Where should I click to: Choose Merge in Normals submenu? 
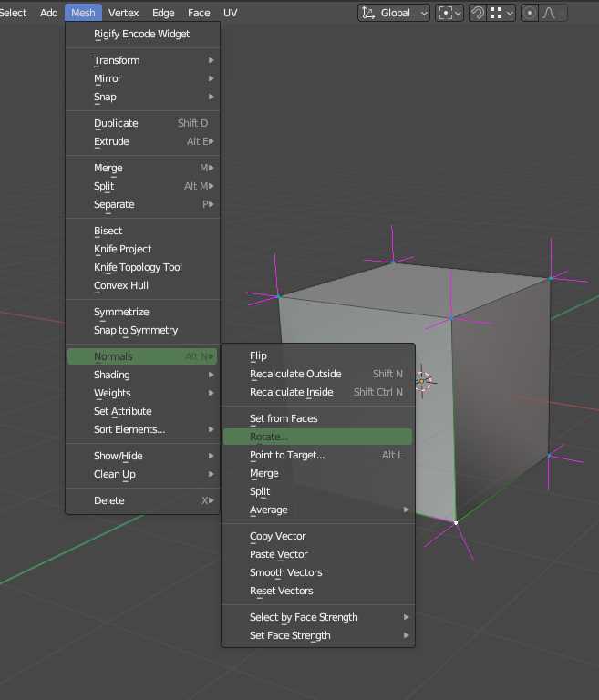318,473
